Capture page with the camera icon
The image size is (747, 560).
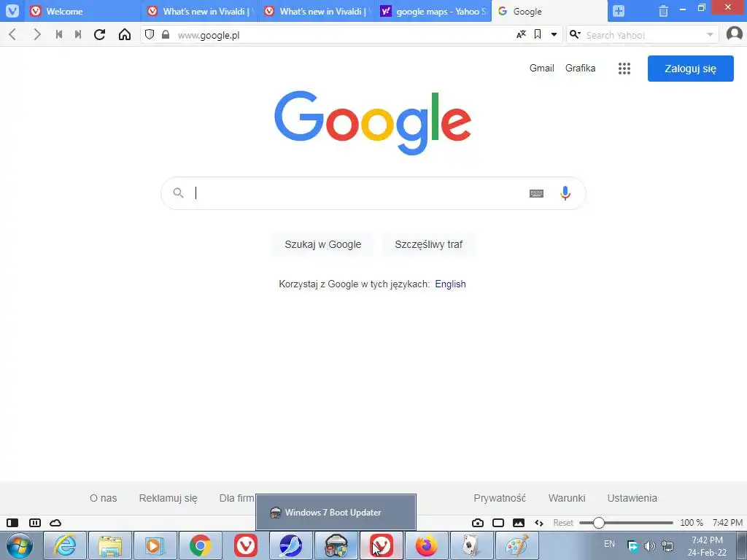pos(478,522)
